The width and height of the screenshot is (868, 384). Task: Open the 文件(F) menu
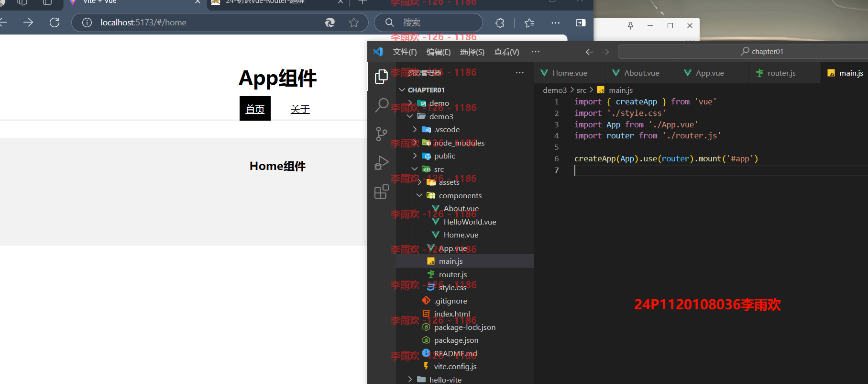click(x=405, y=52)
